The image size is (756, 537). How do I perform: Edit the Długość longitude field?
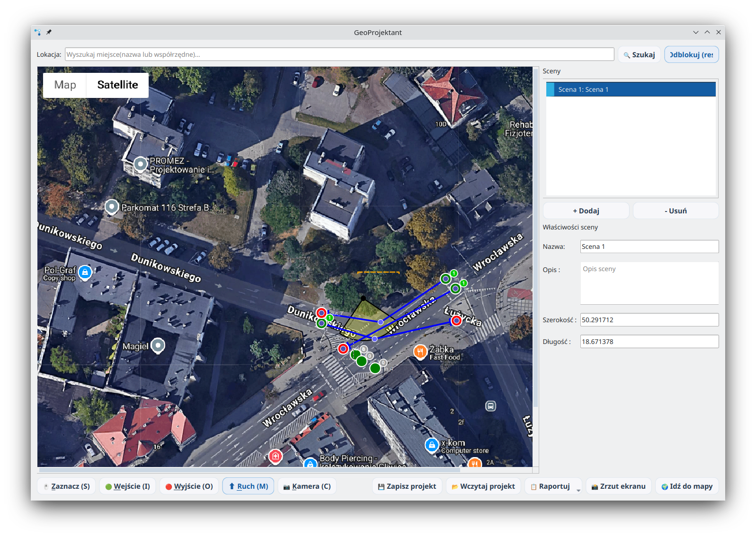649,342
